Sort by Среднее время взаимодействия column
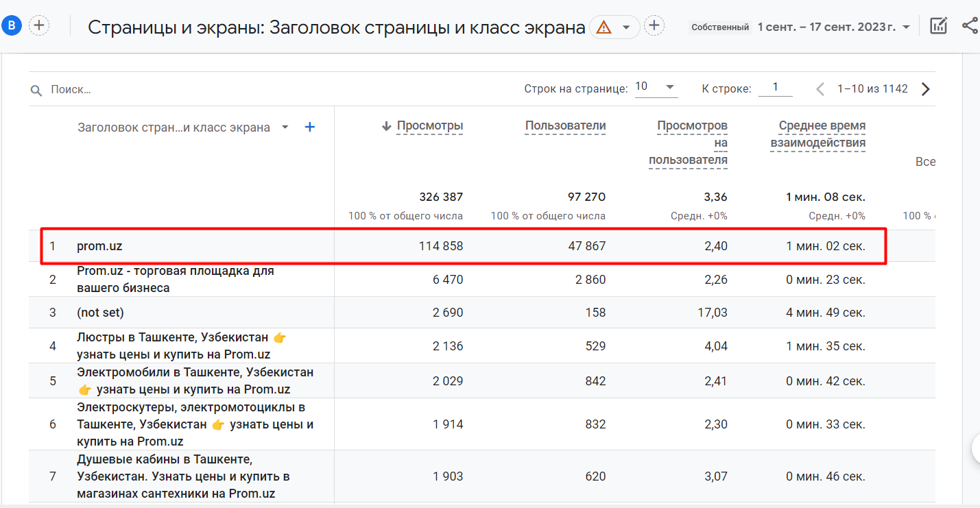The height and width of the screenshot is (508, 980). coord(817,134)
